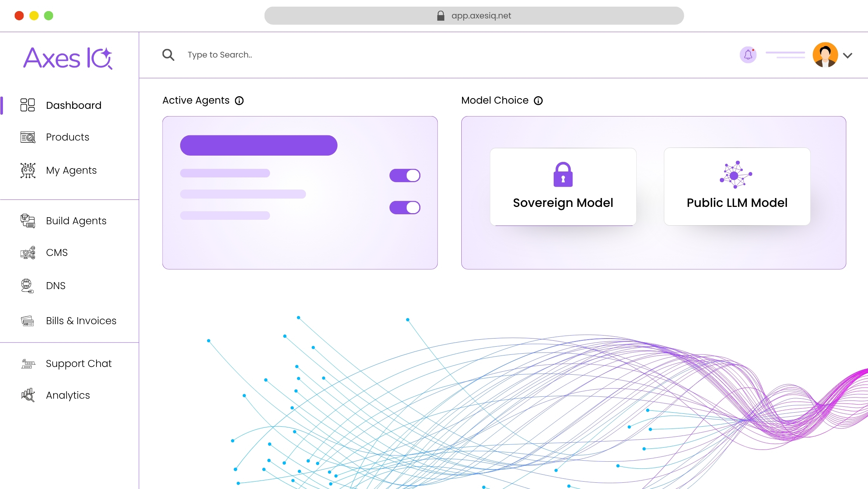Viewport: 868px width, 489px height.
Task: Click the Active Agents heading
Action: coord(196,100)
